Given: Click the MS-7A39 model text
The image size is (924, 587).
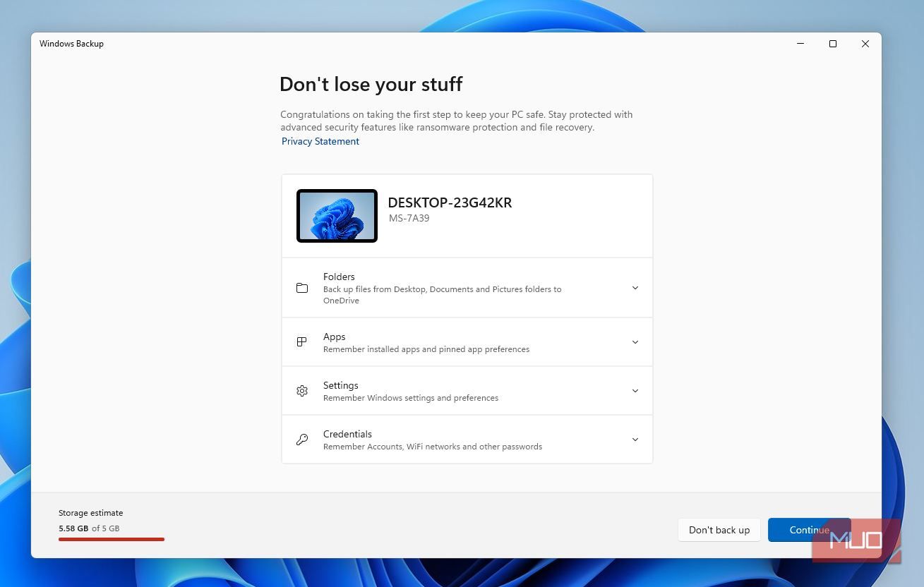Looking at the screenshot, I should 409,218.
